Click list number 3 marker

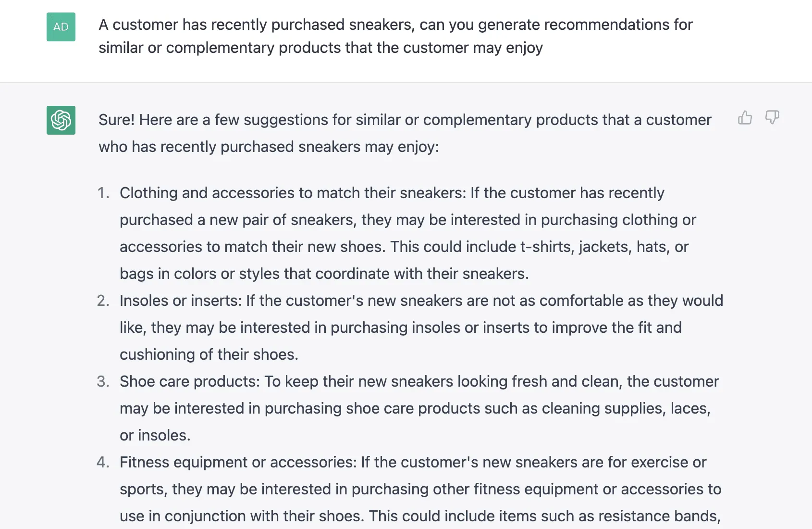pyautogui.click(x=103, y=382)
